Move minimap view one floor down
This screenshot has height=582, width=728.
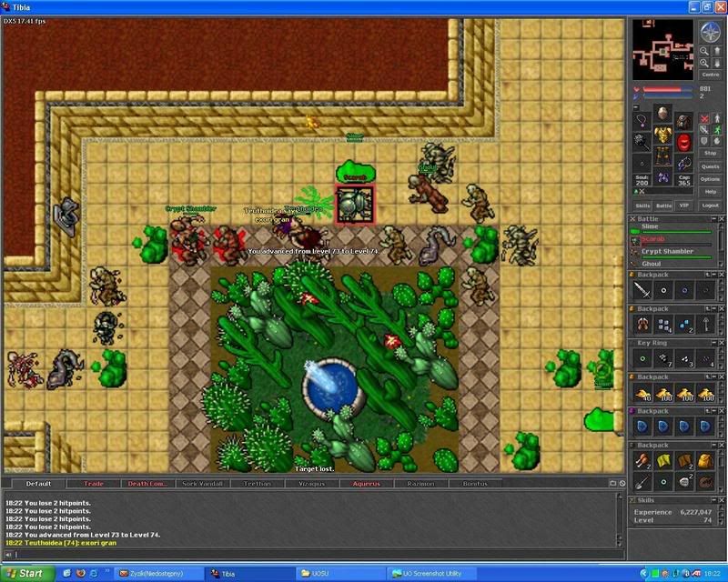(716, 63)
